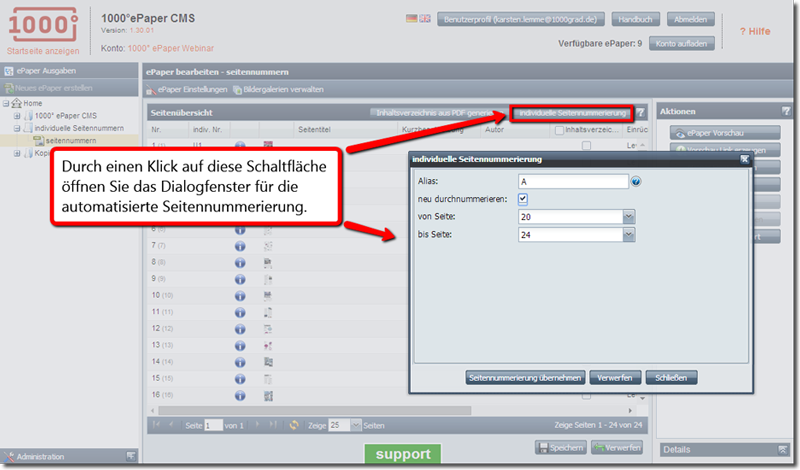Screen dimensions: 800x470
Task: Click Verwerfen beside Speichern
Action: coord(617,448)
